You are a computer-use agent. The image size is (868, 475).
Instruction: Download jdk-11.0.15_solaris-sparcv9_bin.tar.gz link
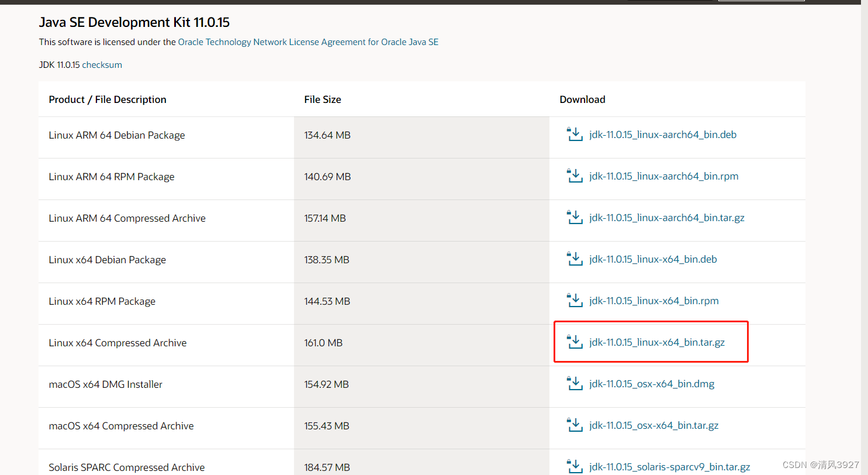[670, 467]
